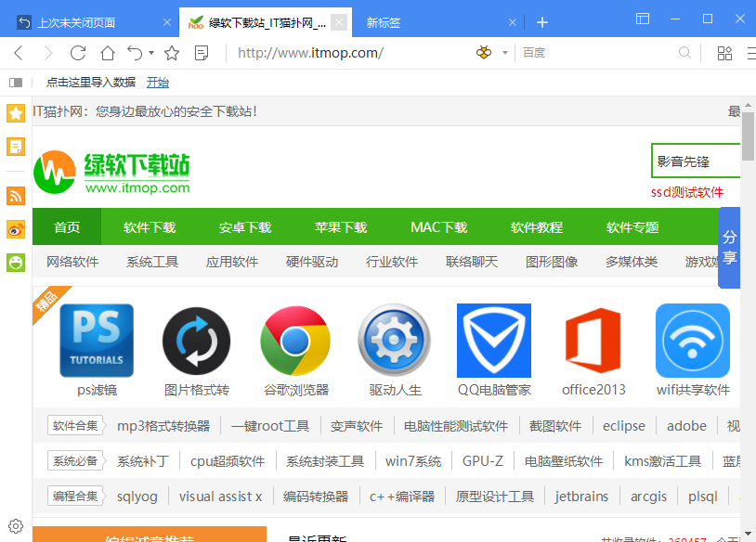Open favorites star in the left sidebar
Viewport: 756px width, 542px height.
[x=16, y=114]
